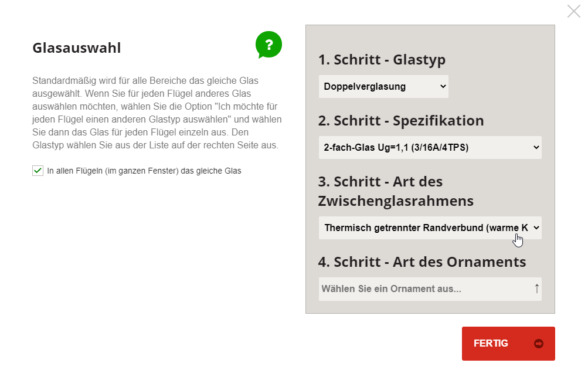
Task: Open the green question mark help bubble
Action: click(268, 45)
